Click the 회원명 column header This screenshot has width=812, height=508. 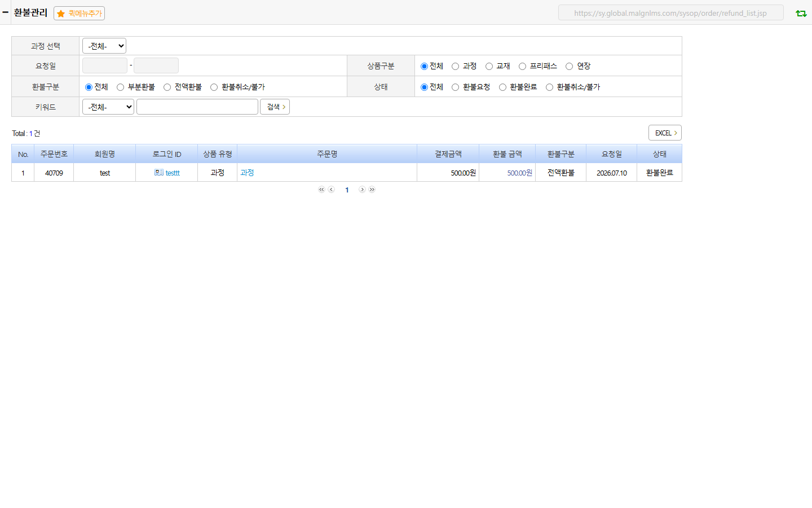(x=105, y=154)
